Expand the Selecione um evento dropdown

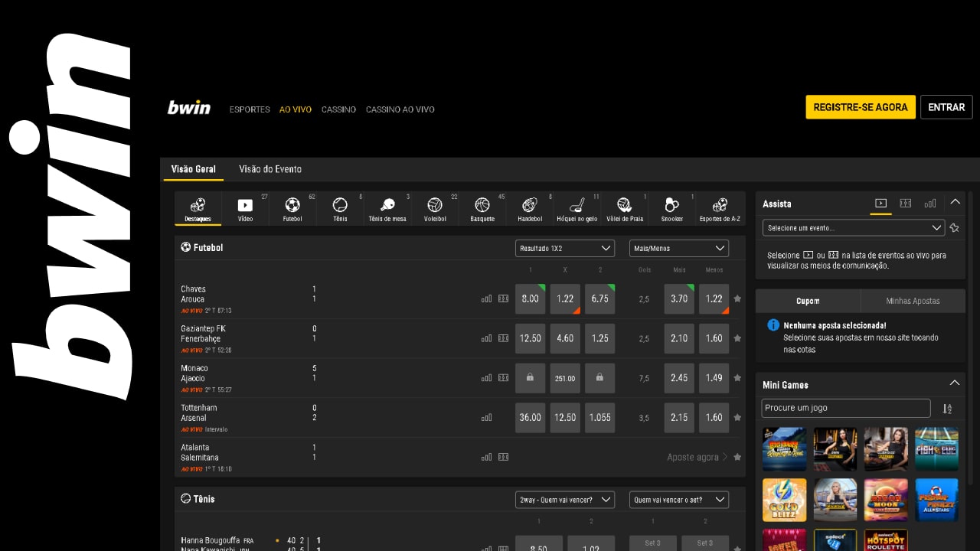pos(854,228)
